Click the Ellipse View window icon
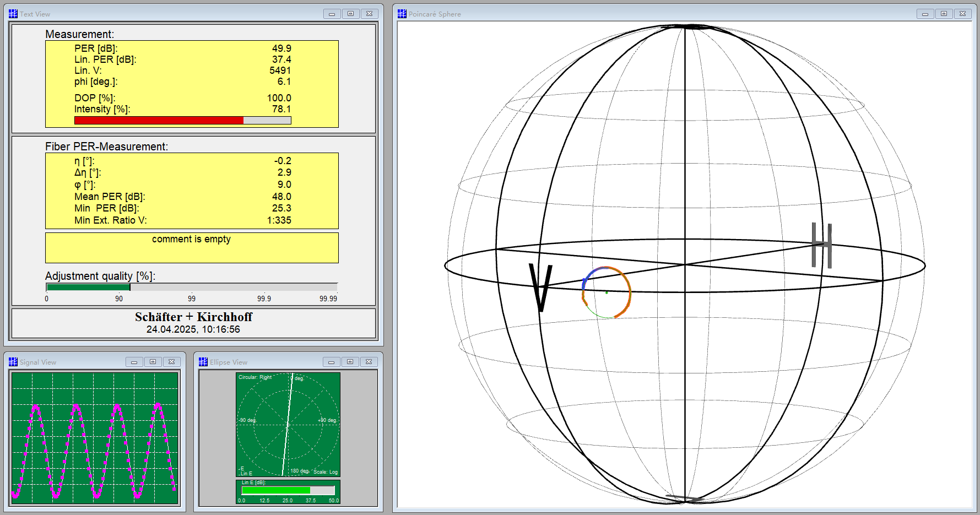 click(x=203, y=362)
